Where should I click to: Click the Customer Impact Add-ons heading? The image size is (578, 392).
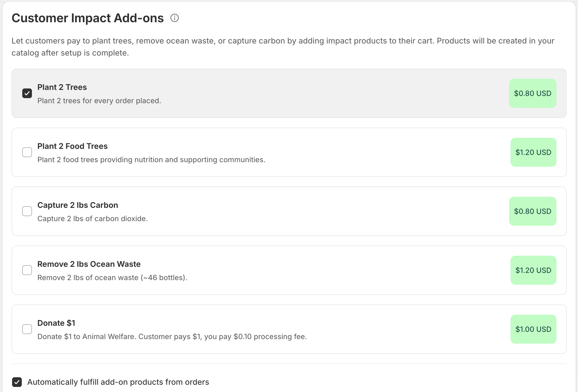click(x=88, y=18)
